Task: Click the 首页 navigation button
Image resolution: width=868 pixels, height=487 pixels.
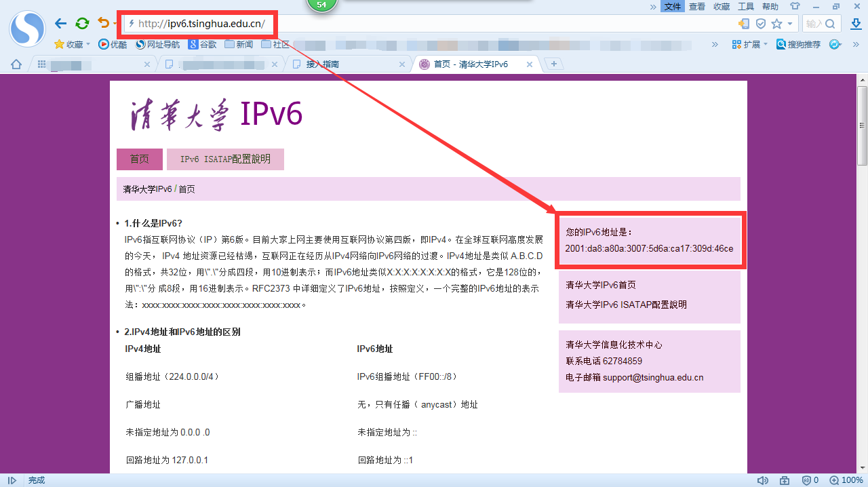Action: [x=140, y=159]
